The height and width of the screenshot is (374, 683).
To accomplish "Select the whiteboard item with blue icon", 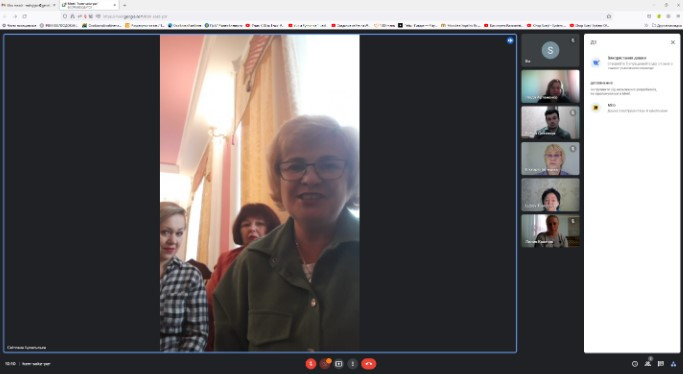I will [632, 63].
